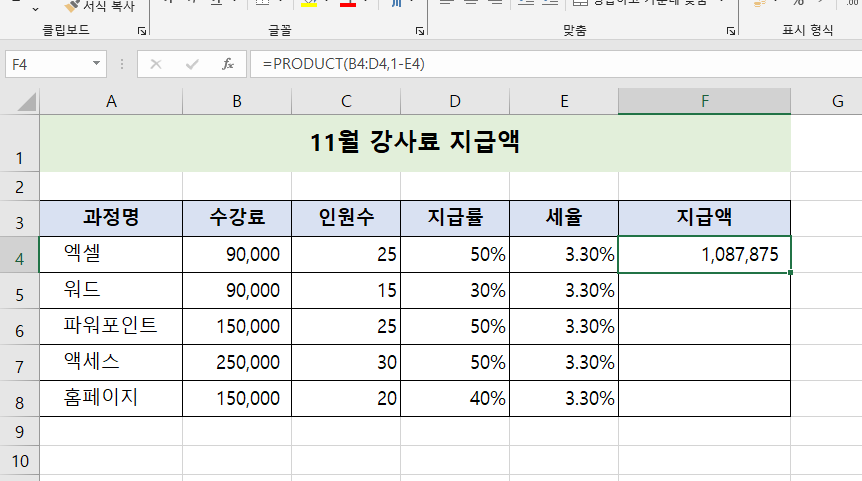Select the 지급률 header cell
Screen dimensions: 862x481
455,219
